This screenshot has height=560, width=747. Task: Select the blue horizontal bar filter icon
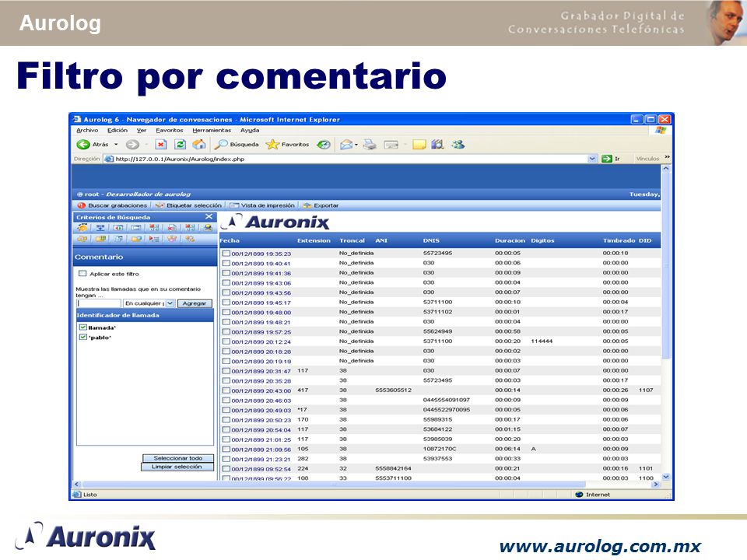[136, 228]
